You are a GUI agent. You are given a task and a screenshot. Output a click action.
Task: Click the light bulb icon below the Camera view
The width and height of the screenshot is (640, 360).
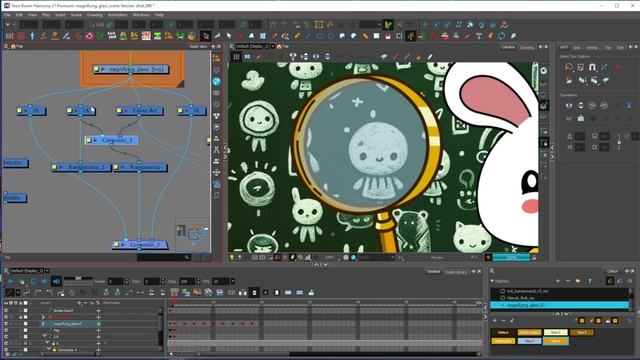232,258
